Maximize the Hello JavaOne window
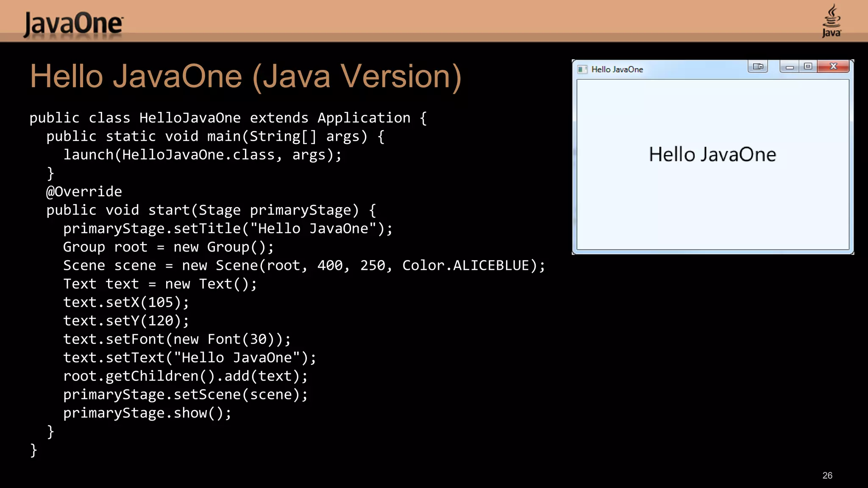This screenshot has height=488, width=868. pos(808,67)
